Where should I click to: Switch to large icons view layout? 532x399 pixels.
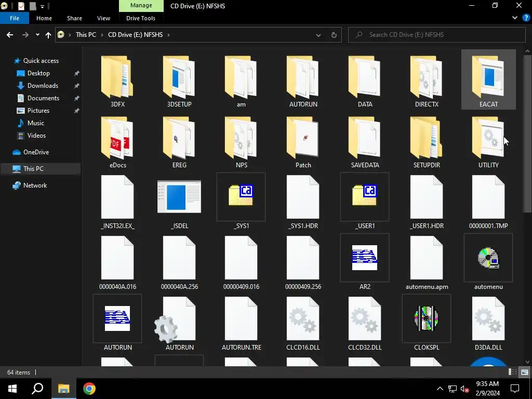coord(525,372)
